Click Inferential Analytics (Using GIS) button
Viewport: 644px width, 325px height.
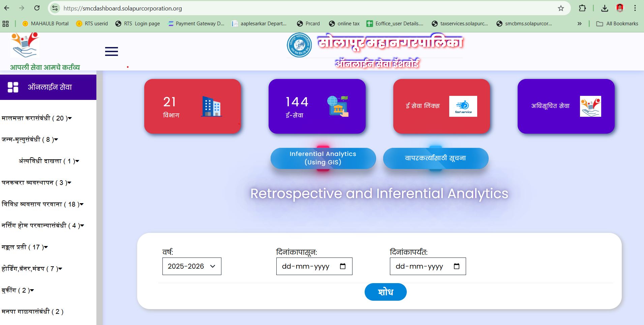[323, 158]
